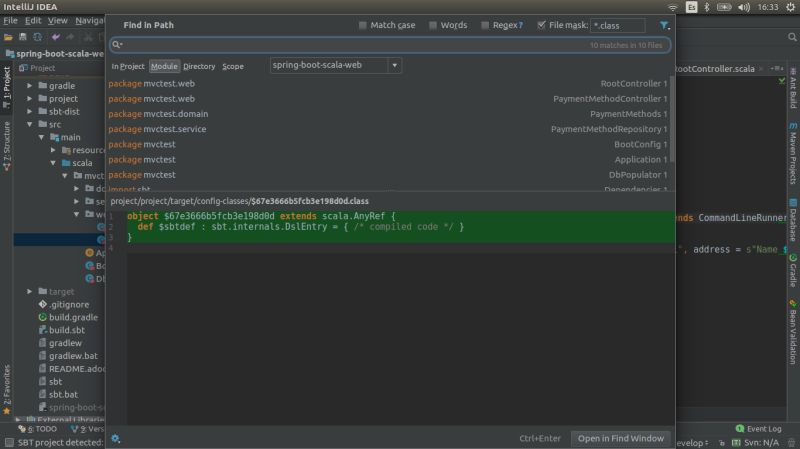The image size is (800, 449).
Task: Select the PaymentMethodController result row
Action: click(x=388, y=99)
